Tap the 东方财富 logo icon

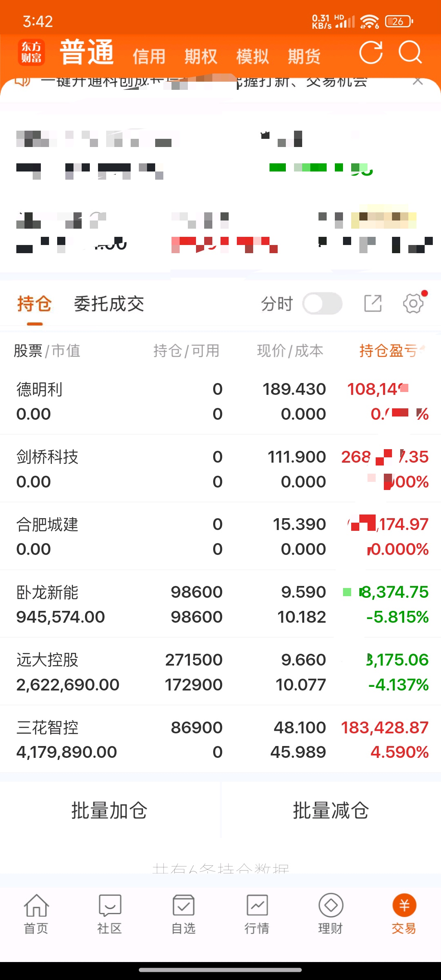pos(31,53)
